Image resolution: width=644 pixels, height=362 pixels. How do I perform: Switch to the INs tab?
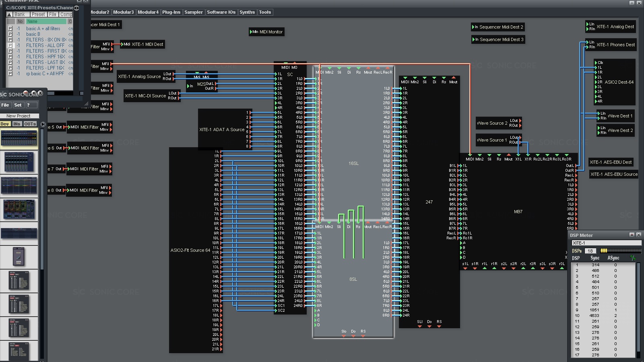pos(17,124)
